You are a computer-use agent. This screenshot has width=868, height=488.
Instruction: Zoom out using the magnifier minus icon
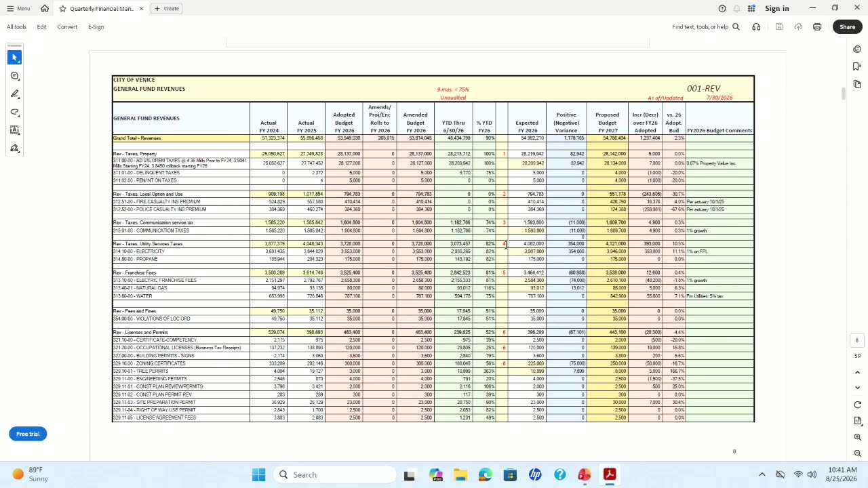click(858, 453)
